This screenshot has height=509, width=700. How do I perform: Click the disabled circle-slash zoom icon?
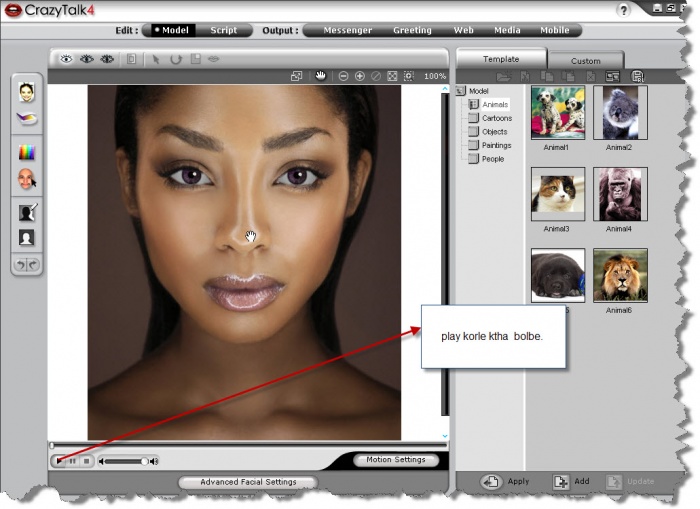(376, 76)
